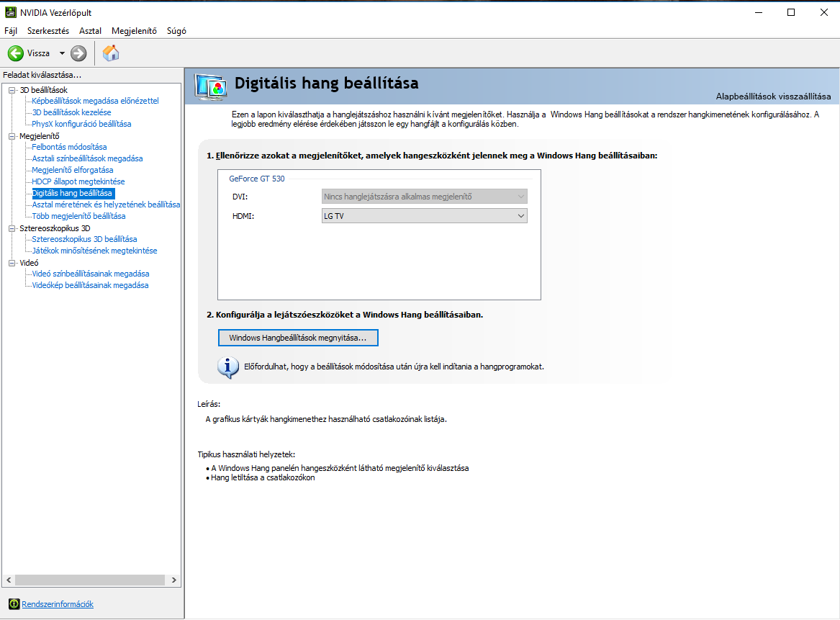840x620 pixels.
Task: Open PhysX konfiguráció beállítása
Action: coord(81,124)
